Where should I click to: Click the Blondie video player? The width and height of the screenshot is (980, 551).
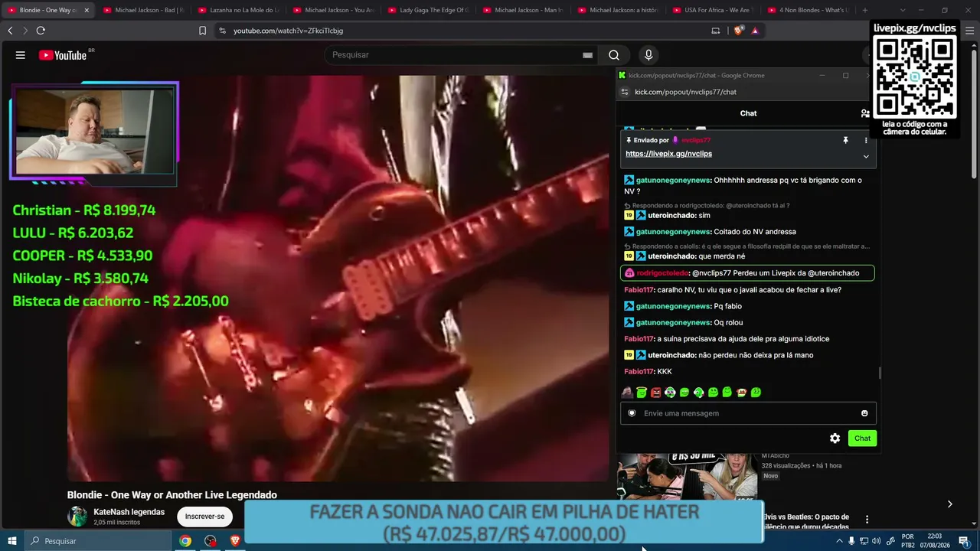(x=338, y=278)
